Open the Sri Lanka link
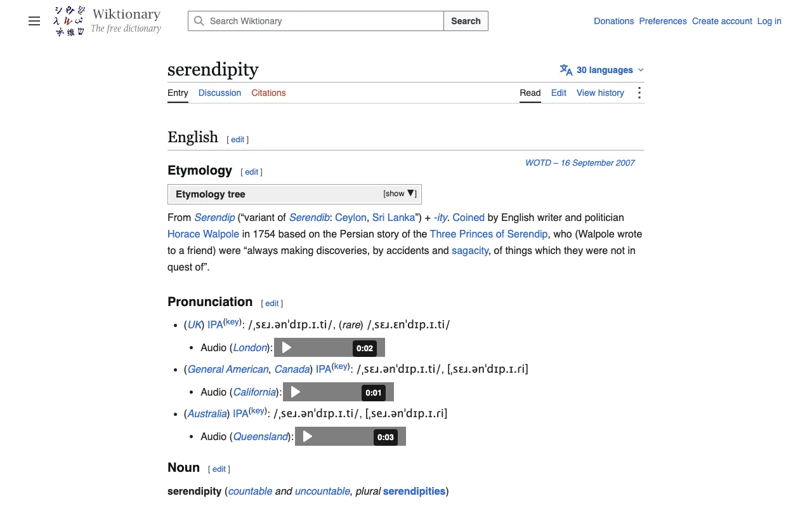This screenshot has height=508, width=812. click(x=393, y=217)
